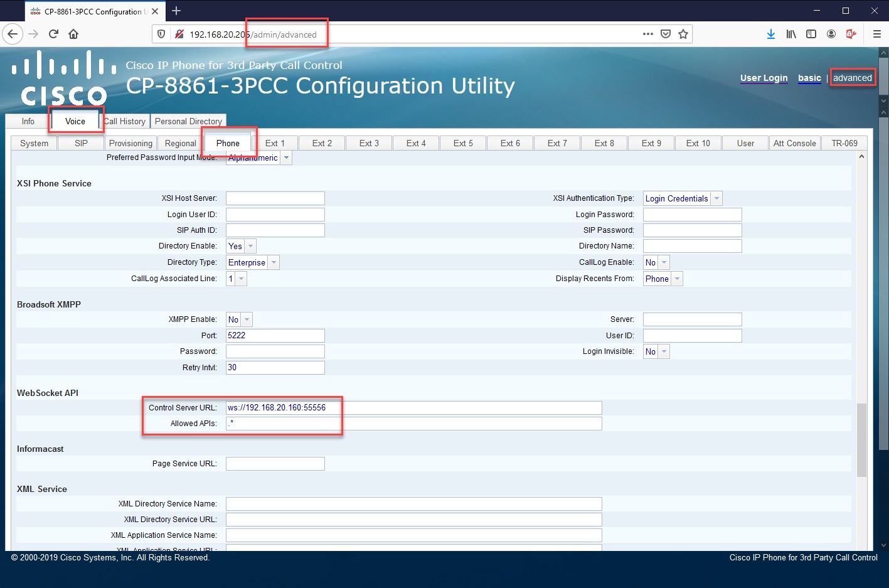
Task: Focus the Control Server URL field
Action: pos(413,408)
